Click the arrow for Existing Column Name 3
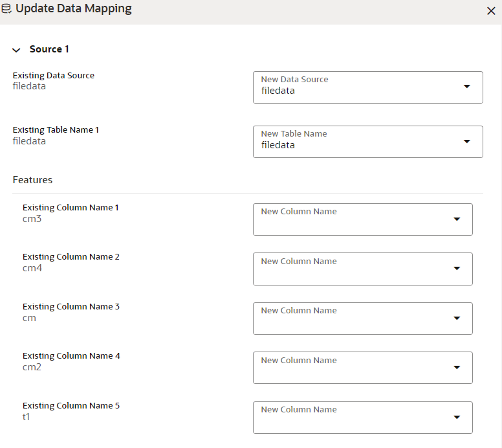This screenshot has width=502, height=448. tap(457, 319)
